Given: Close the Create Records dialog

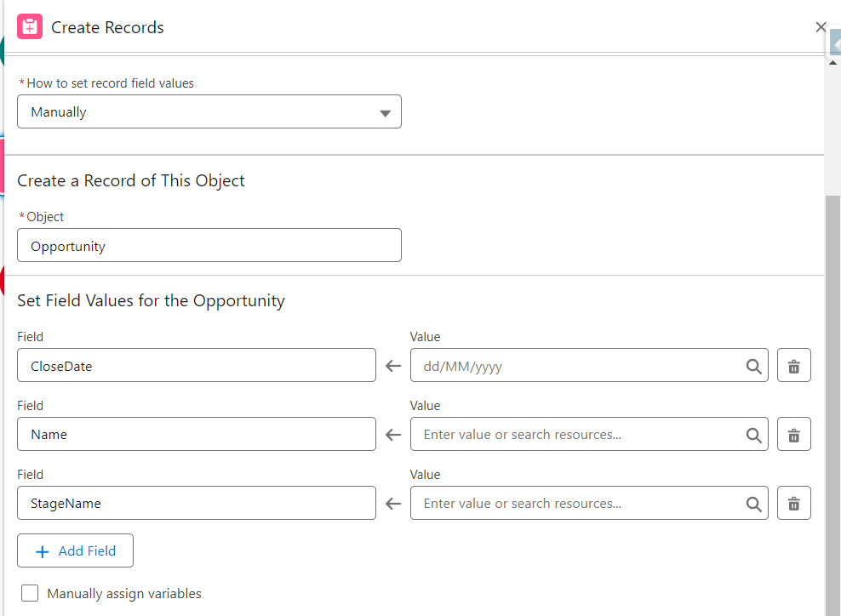Looking at the screenshot, I should [x=821, y=27].
